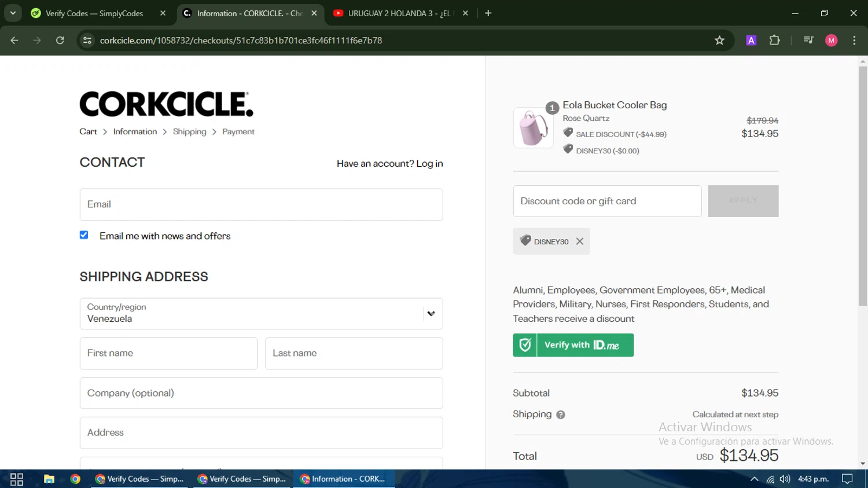Open File Explorer from taskbar
The image size is (868, 488).
pyautogui.click(x=49, y=479)
